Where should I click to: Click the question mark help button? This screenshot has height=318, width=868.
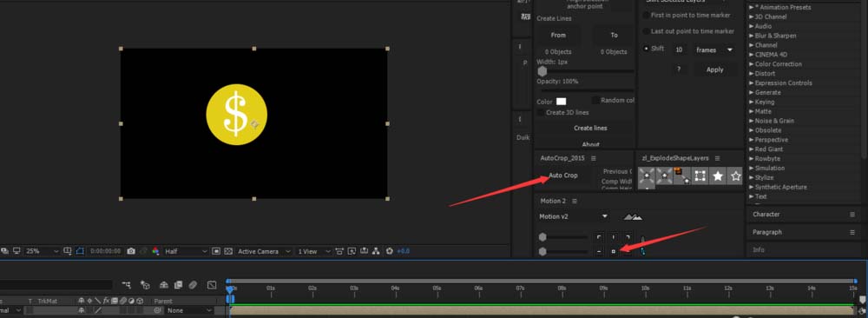point(679,70)
